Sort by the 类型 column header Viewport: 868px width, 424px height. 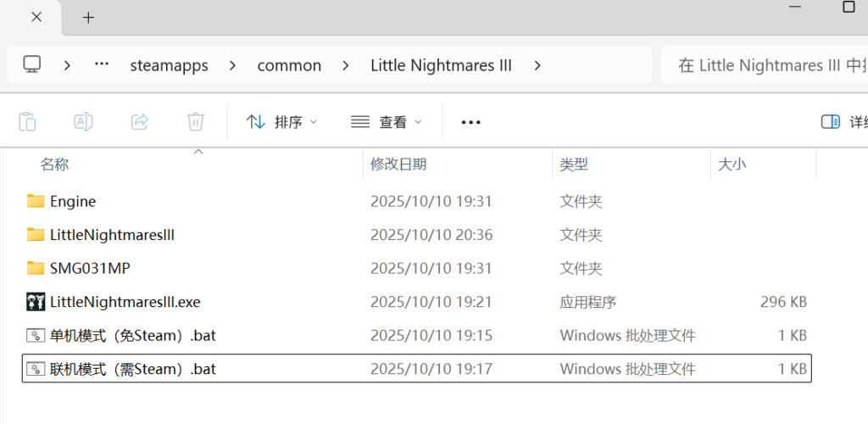tap(574, 164)
